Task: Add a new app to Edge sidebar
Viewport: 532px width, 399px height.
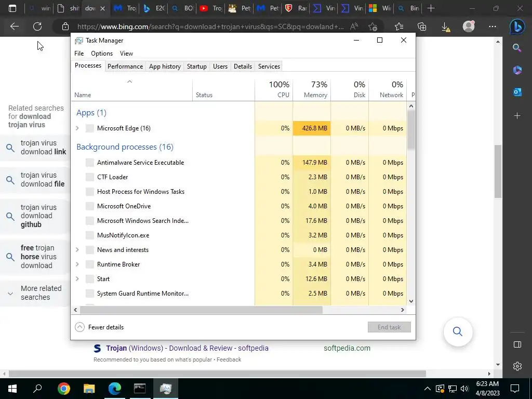Action: (x=517, y=116)
